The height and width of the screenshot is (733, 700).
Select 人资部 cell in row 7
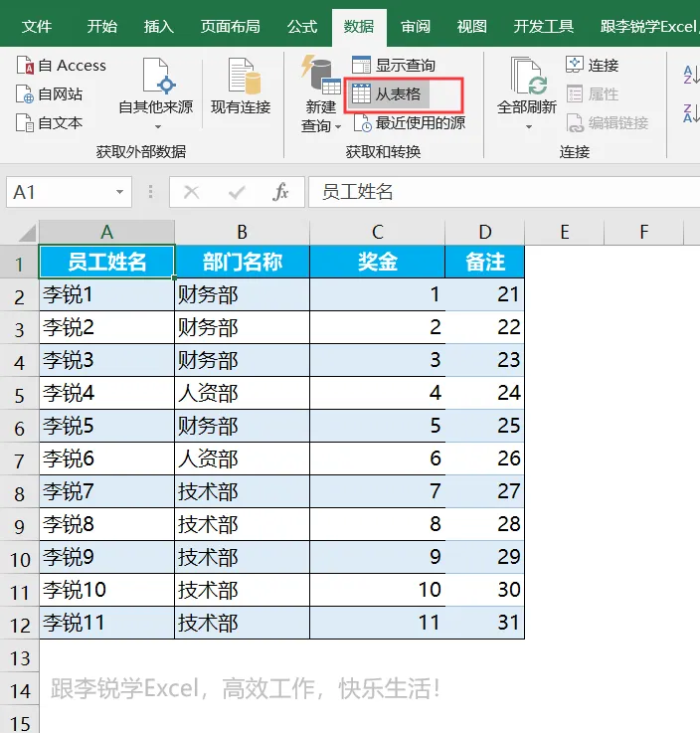coord(242,459)
